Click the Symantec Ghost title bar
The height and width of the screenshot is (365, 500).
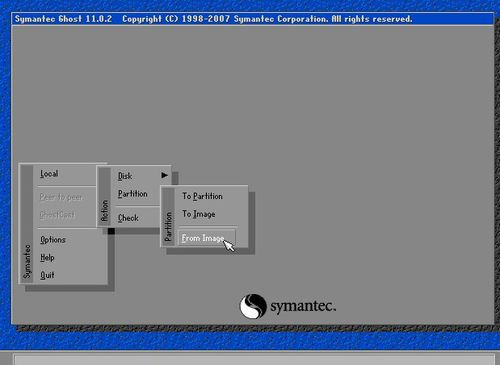point(253,19)
